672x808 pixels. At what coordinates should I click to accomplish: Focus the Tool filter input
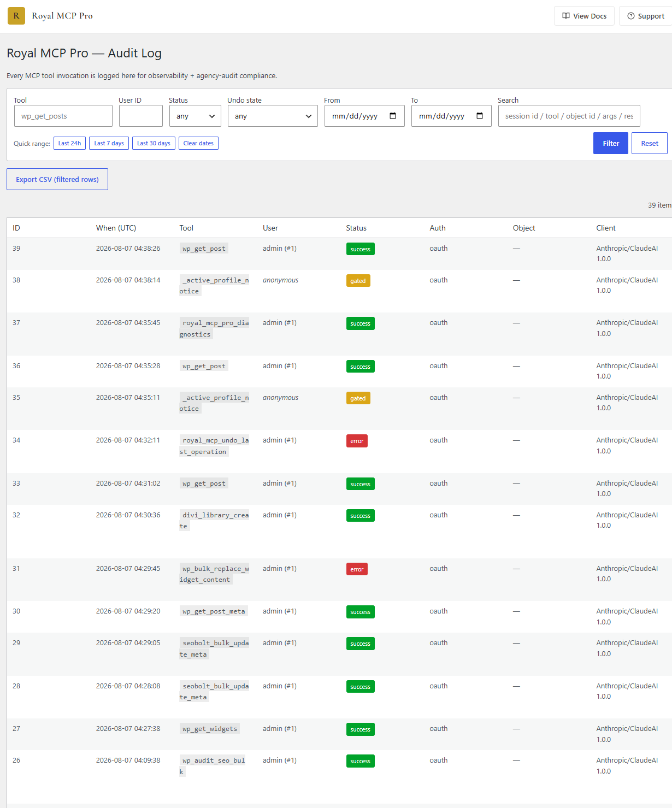click(x=63, y=116)
